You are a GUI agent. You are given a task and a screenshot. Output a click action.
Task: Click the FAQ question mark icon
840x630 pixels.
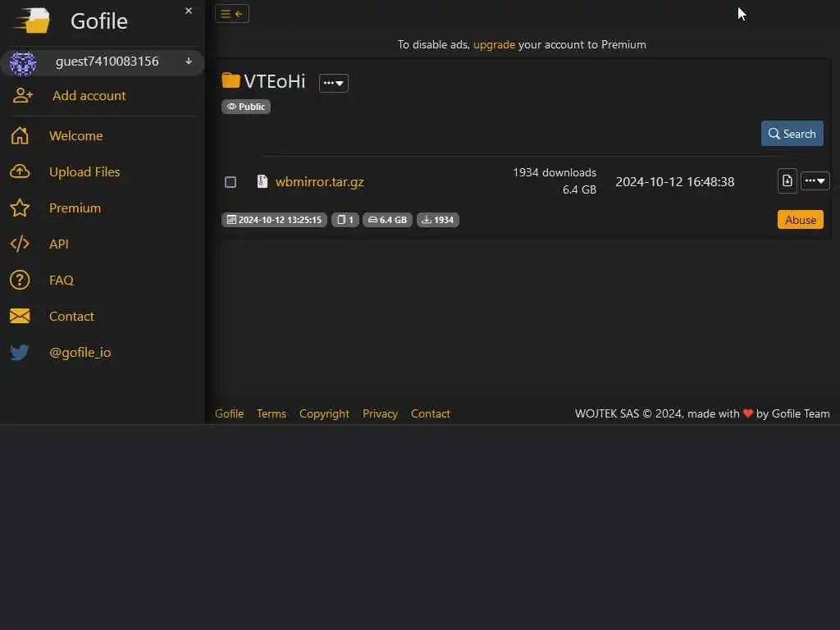[20, 281]
